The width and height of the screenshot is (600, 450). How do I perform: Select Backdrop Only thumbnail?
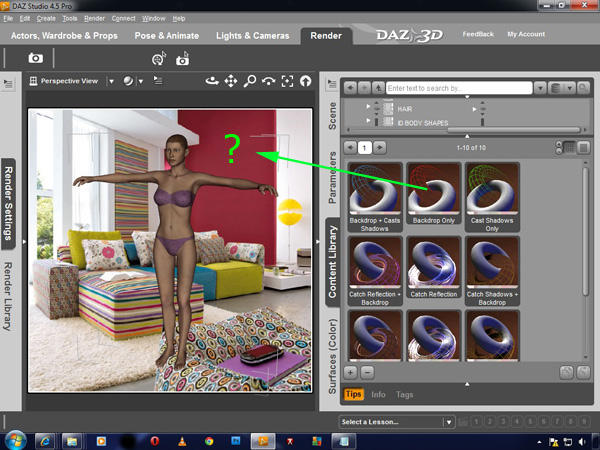pyautogui.click(x=434, y=194)
